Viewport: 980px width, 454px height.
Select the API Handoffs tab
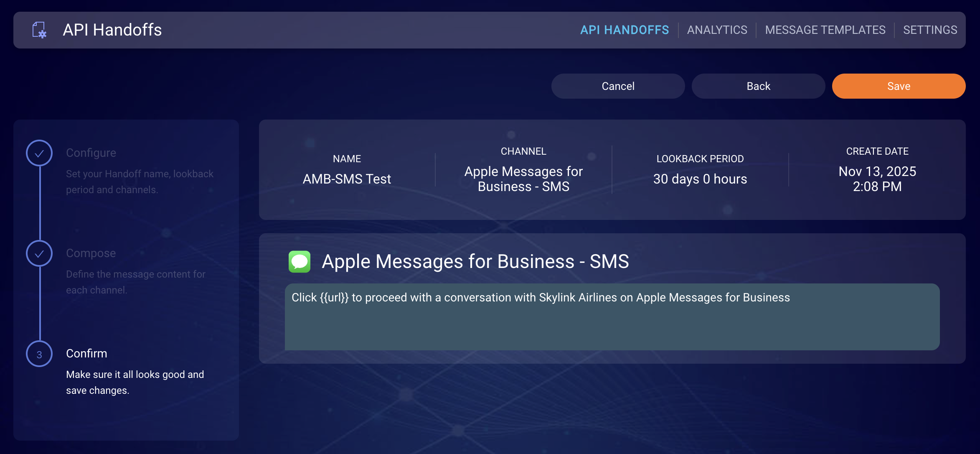coord(625,30)
